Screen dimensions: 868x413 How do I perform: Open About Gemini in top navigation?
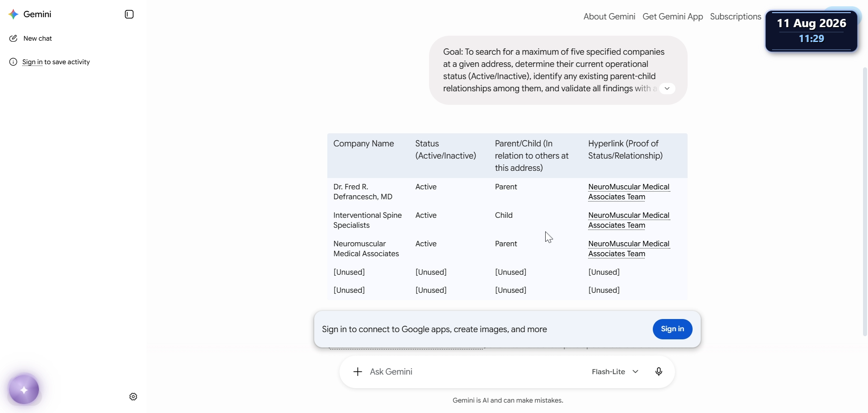(609, 17)
